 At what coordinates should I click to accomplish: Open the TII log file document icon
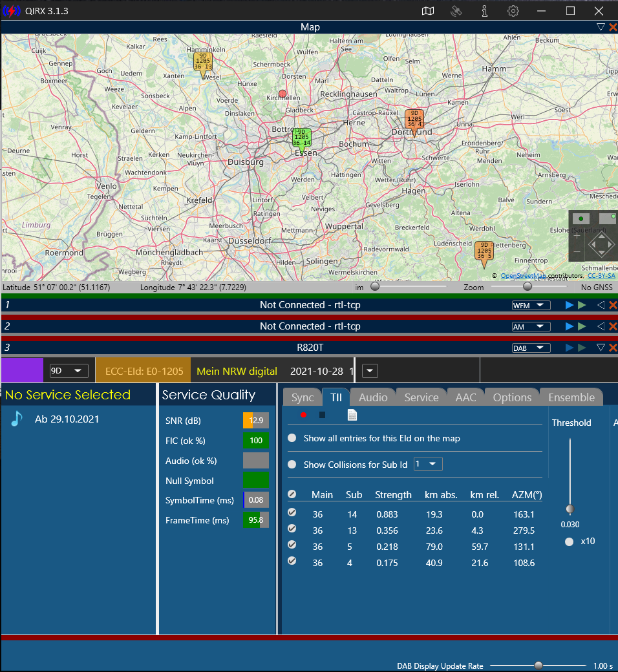[x=352, y=415]
